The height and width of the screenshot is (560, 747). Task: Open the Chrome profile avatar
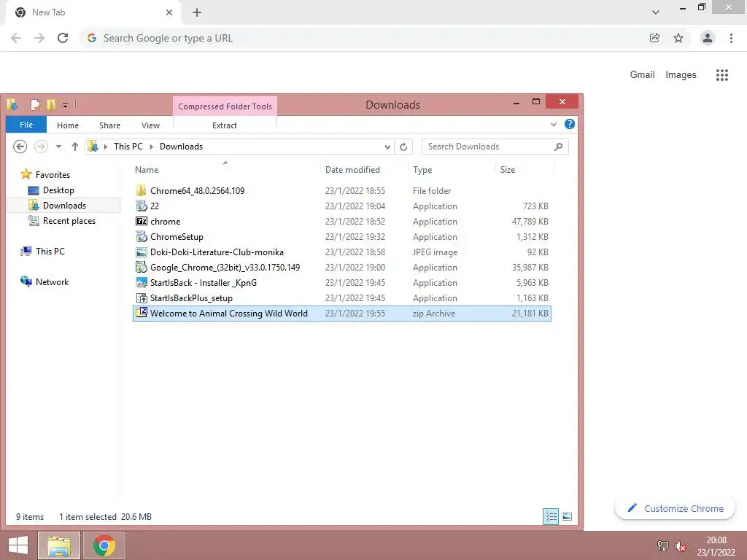[708, 38]
